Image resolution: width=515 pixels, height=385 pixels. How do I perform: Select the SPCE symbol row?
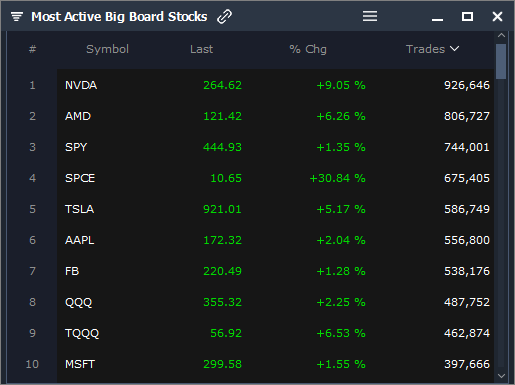(x=275, y=178)
